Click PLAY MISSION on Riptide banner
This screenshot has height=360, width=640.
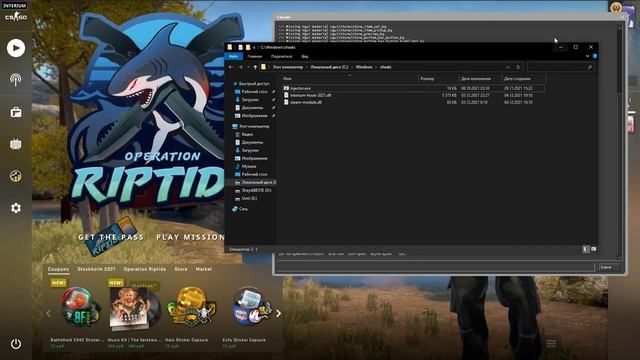point(190,237)
